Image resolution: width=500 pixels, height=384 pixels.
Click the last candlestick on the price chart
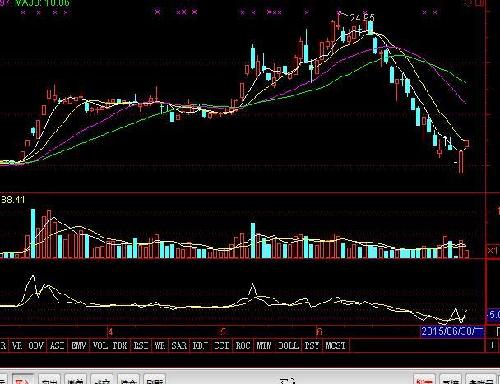coord(467,144)
